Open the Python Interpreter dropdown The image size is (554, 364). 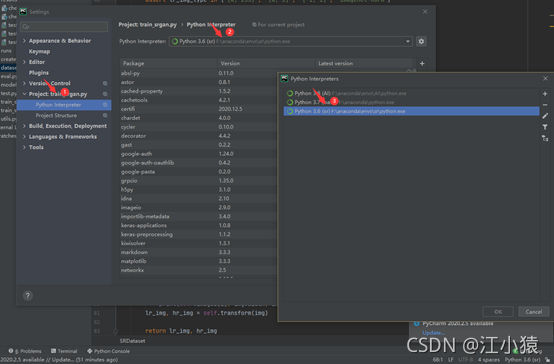290,41
